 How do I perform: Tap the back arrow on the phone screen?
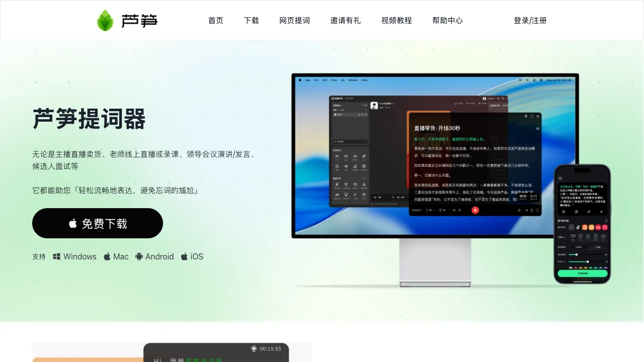pyautogui.click(x=560, y=178)
